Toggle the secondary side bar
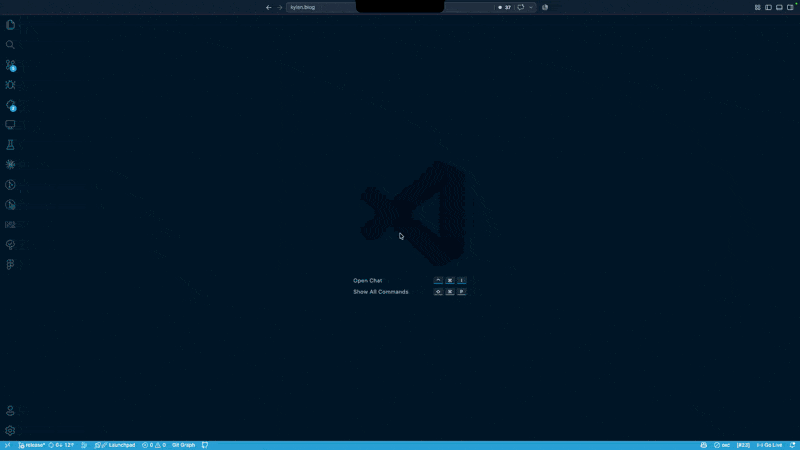The image size is (800, 450). point(790,7)
